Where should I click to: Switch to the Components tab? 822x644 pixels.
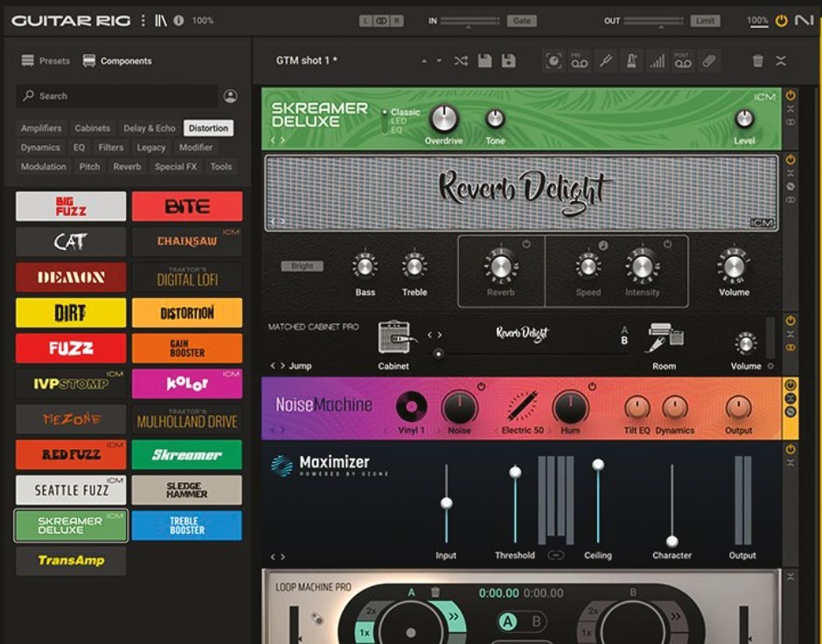point(117,61)
